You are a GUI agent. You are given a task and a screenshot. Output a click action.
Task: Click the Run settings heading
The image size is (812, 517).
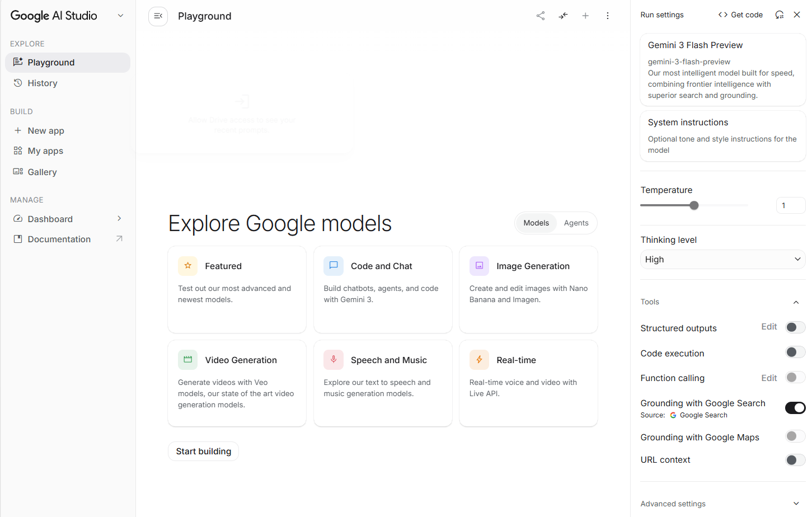[x=662, y=15]
